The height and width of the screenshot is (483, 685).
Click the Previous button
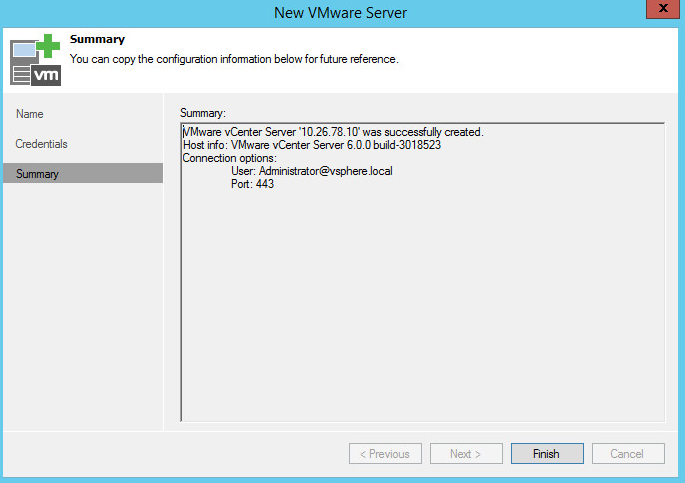tap(385, 453)
